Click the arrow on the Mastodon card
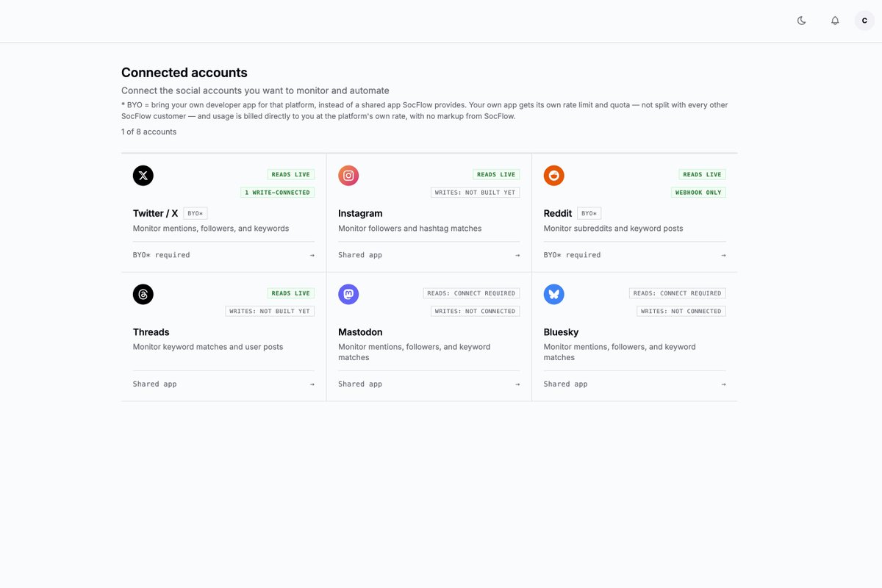Viewport: 882px width, 588px height. (517, 384)
